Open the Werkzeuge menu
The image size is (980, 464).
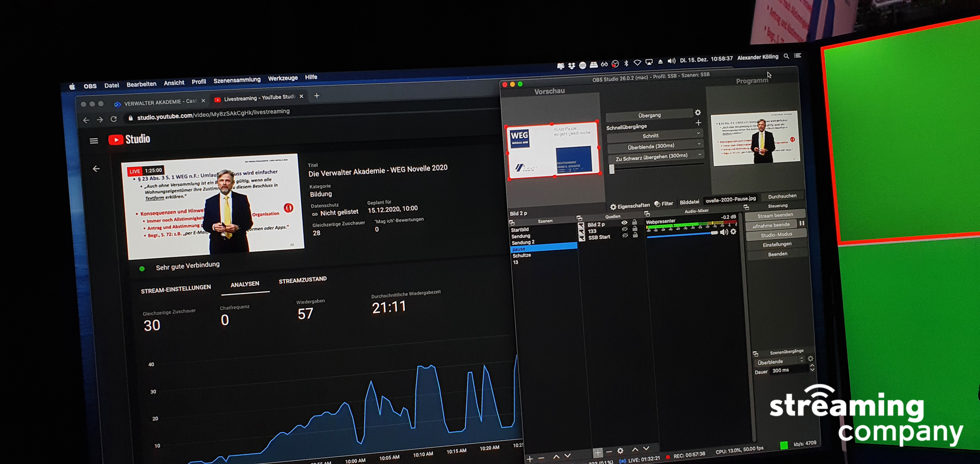(283, 78)
